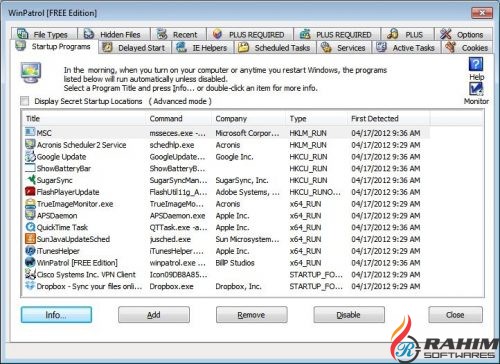Select the QTTask.exe command cell
This screenshot has height=364, width=500.
pyautogui.click(x=178, y=227)
